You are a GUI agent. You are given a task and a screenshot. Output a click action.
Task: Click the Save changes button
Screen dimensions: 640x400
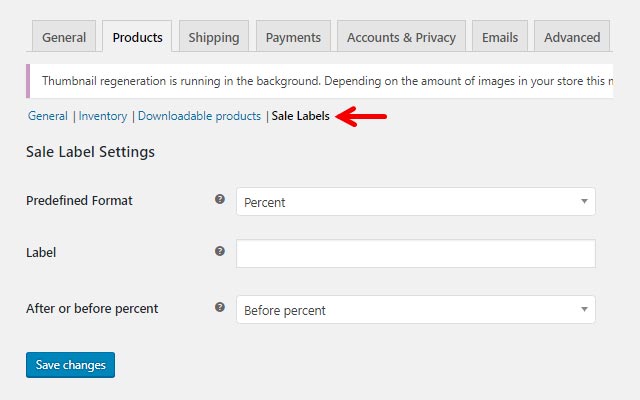click(x=70, y=365)
